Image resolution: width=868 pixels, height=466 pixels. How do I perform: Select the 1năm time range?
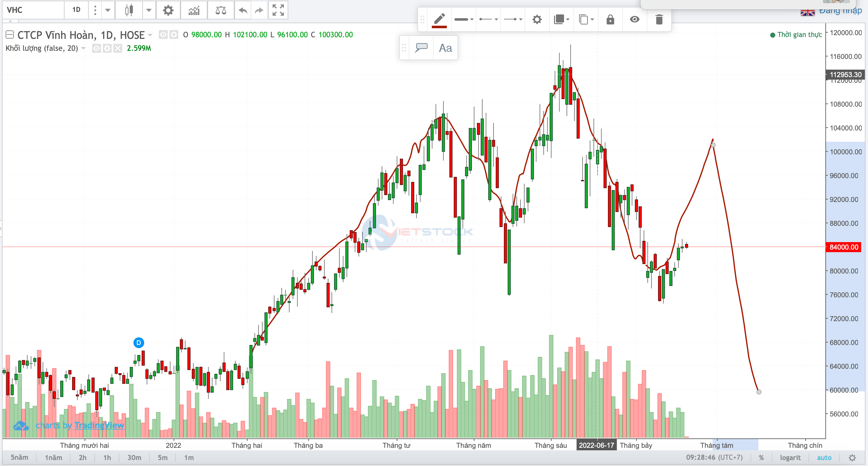point(53,458)
